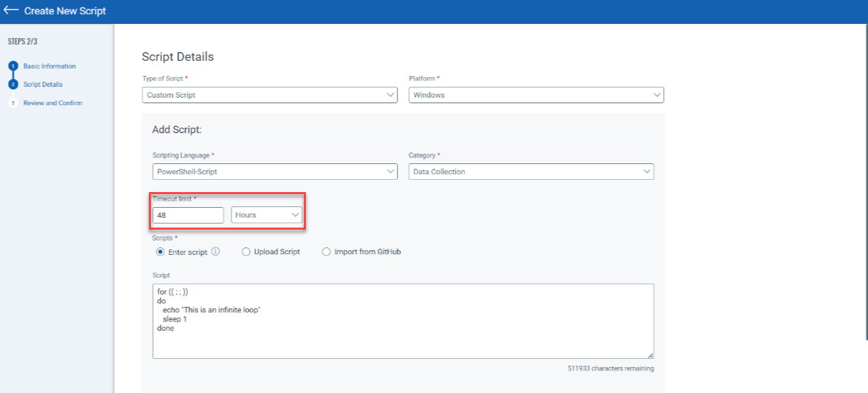Click inside the Script text area
The image size is (868, 393).
(x=403, y=321)
